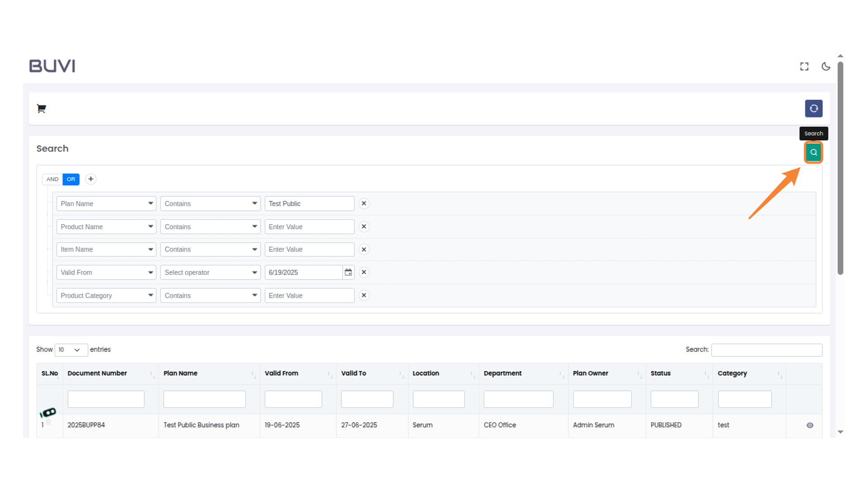Click the table Search input field
The width and height of the screenshot is (868, 488).
766,350
